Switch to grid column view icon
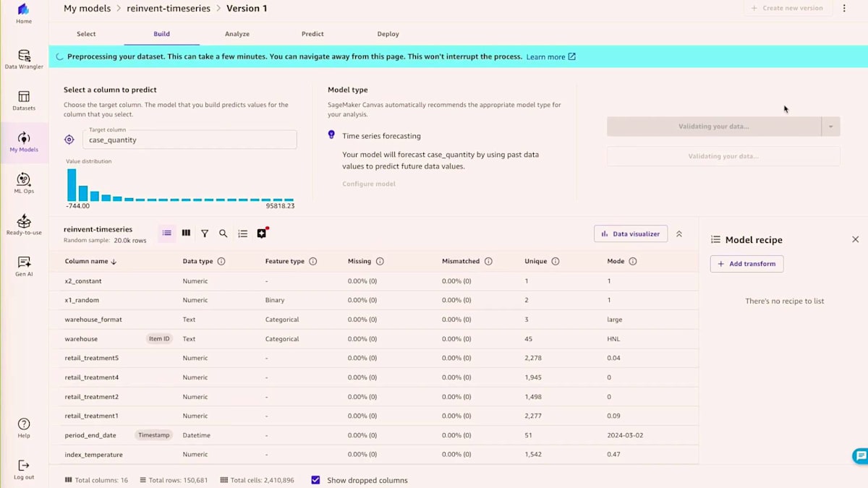 click(186, 233)
